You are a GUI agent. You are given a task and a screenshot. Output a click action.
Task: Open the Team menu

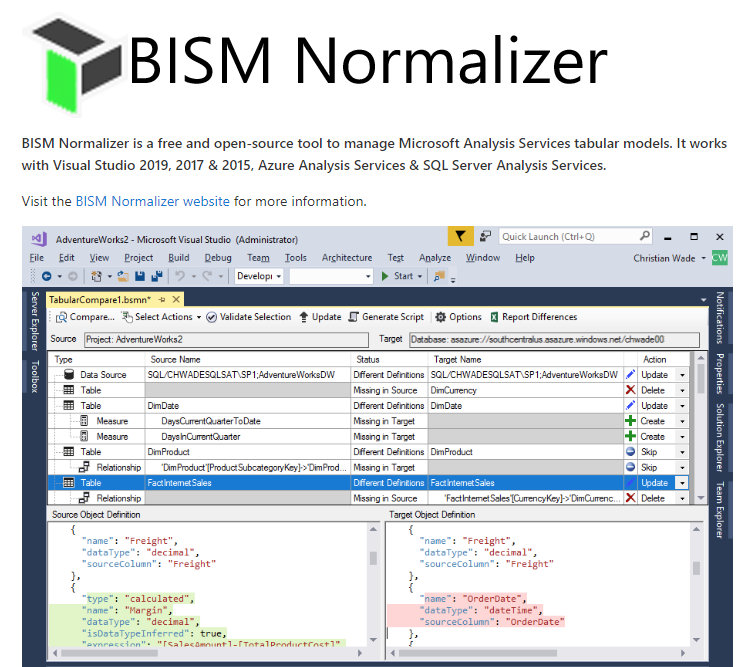(x=258, y=258)
